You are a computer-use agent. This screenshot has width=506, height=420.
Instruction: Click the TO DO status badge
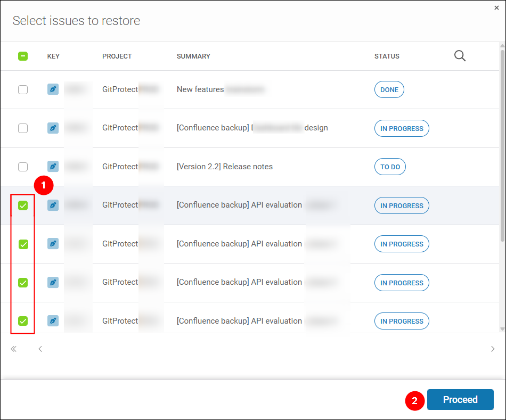(390, 167)
